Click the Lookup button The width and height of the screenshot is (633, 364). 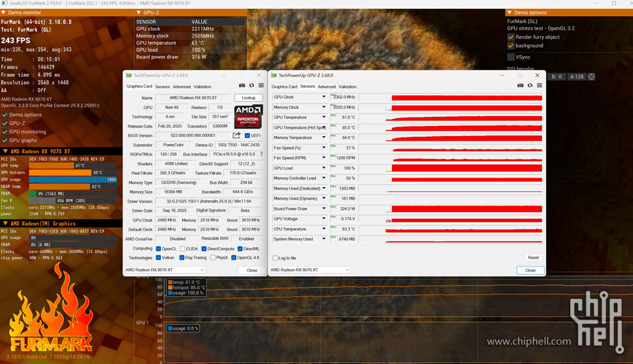[x=248, y=97]
